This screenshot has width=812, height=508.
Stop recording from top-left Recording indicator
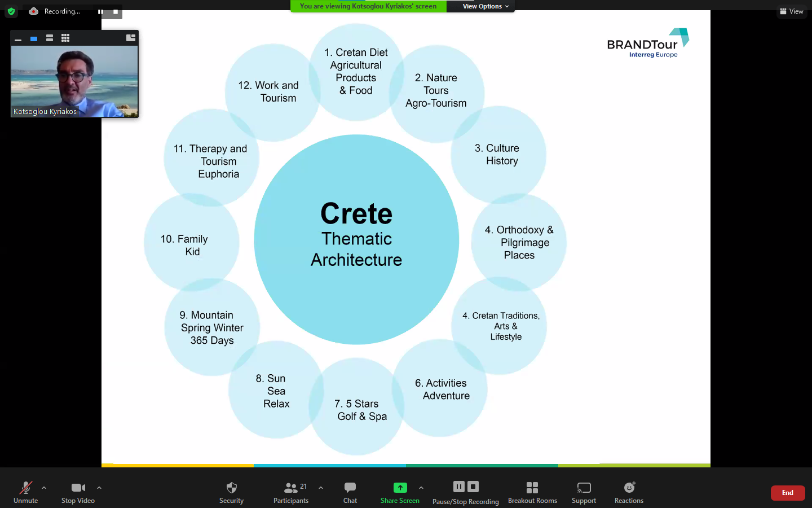coord(116,11)
